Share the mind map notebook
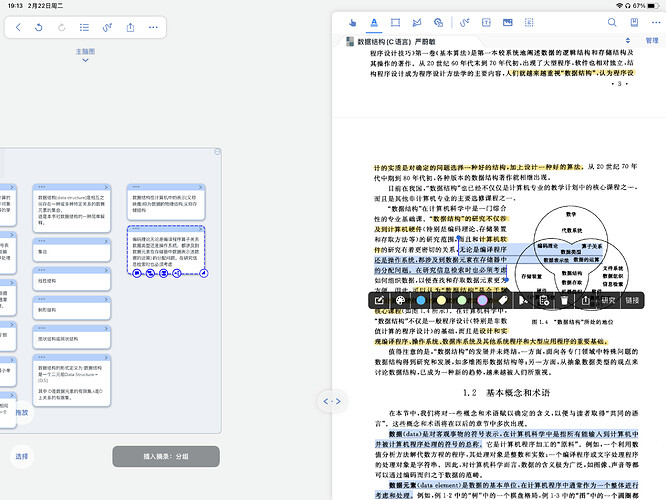 click(130, 28)
